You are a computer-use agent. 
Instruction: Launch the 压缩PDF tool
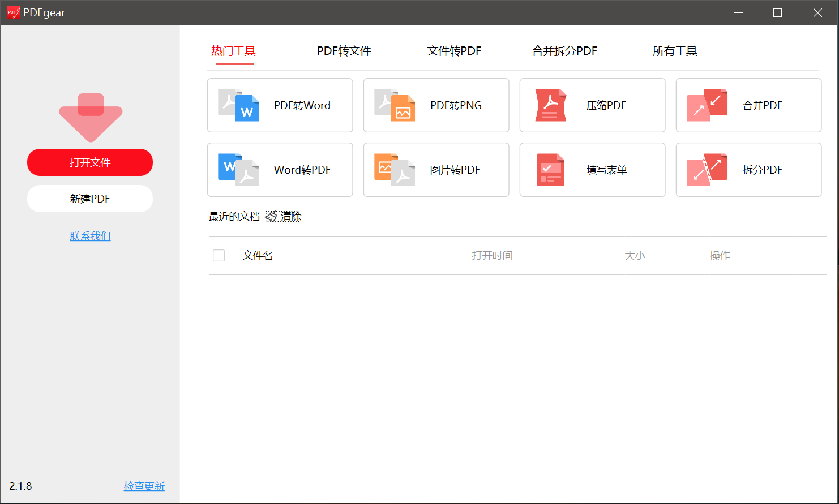coord(592,105)
